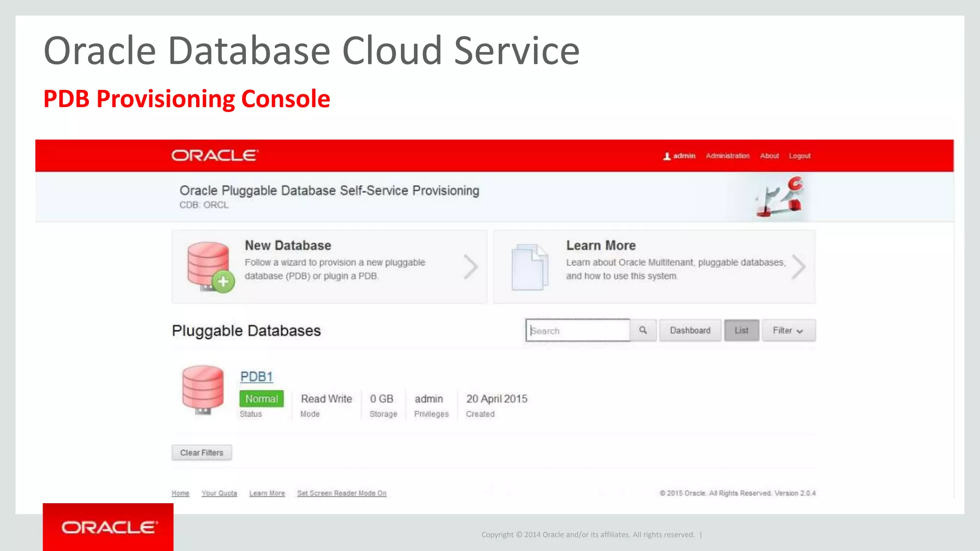
Task: Click the admin username in the header
Action: tap(684, 156)
